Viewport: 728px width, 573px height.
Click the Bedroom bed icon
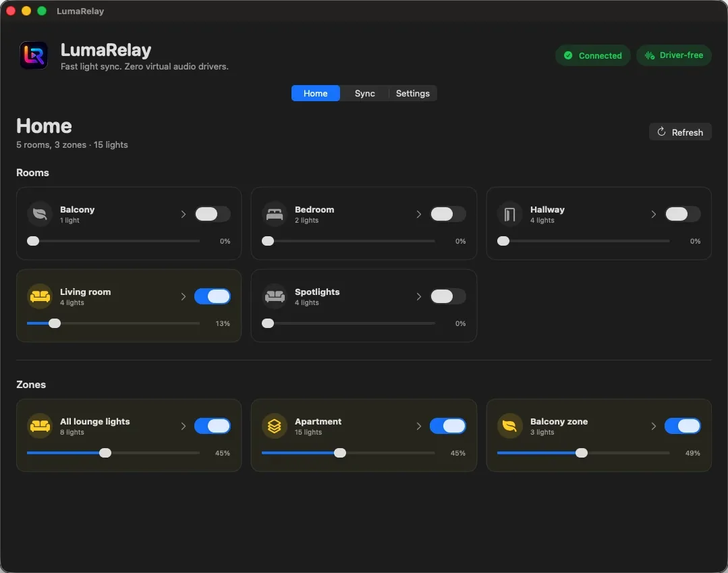pyautogui.click(x=275, y=214)
